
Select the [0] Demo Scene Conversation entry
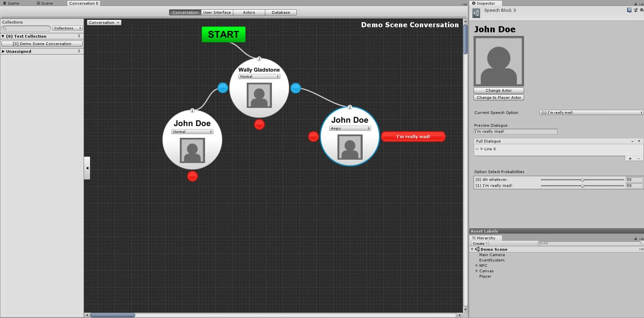(x=42, y=43)
